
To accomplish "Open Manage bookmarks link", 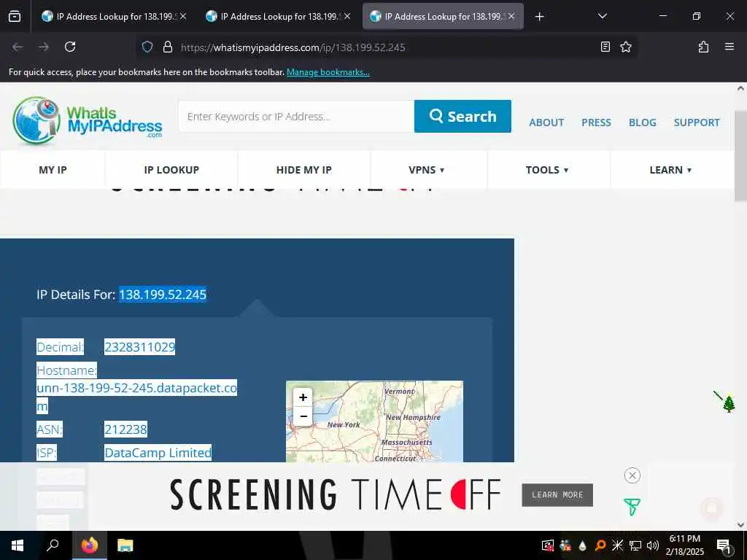I will tap(328, 72).
